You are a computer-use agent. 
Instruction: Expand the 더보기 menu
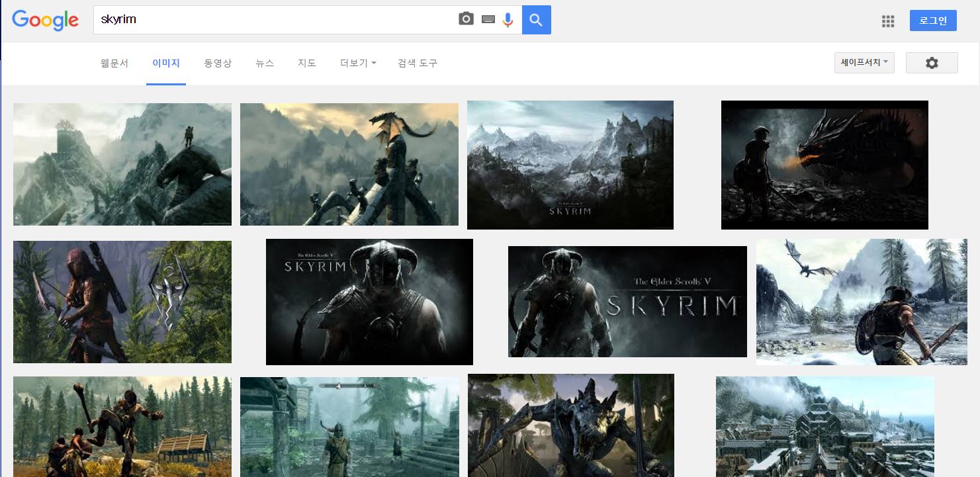pyautogui.click(x=358, y=64)
